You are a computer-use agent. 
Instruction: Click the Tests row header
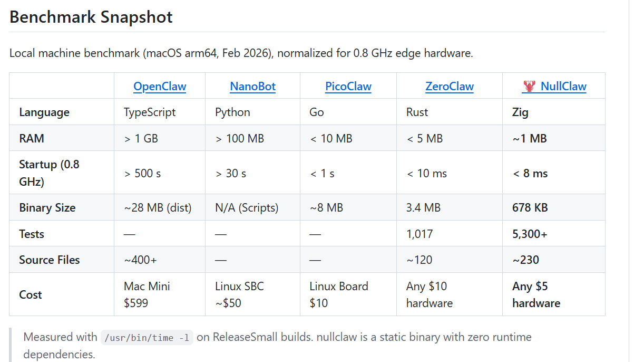[x=32, y=234]
